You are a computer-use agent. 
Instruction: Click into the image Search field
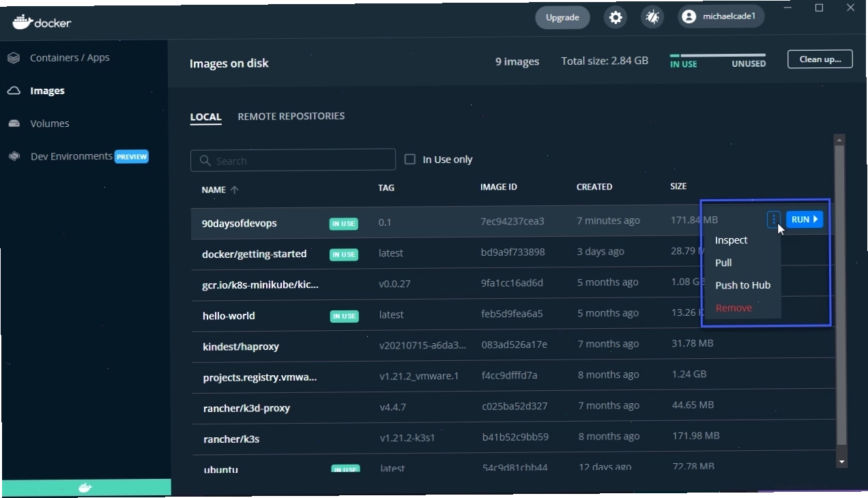293,160
